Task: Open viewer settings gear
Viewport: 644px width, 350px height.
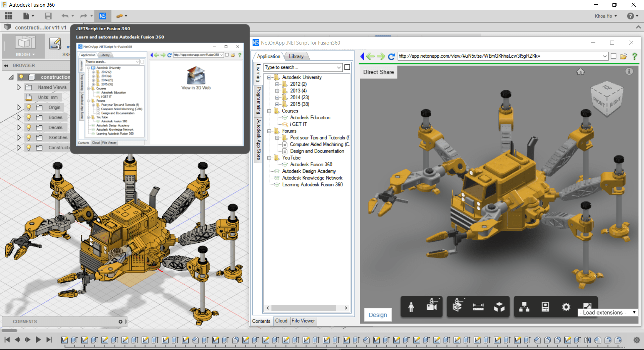Action: (x=566, y=307)
